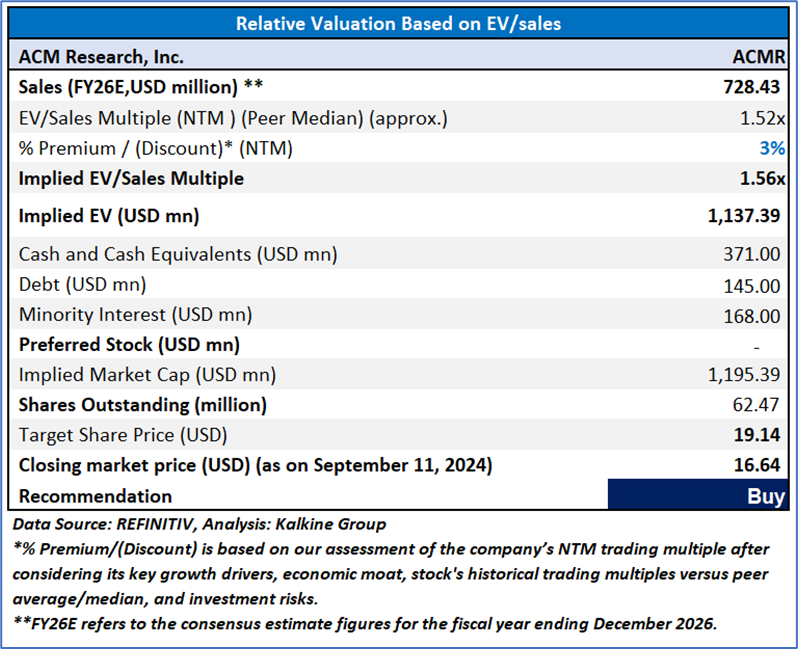Select the 'Preferred Stock (USD mn)' label
The height and width of the screenshot is (649, 798).
coord(129,345)
